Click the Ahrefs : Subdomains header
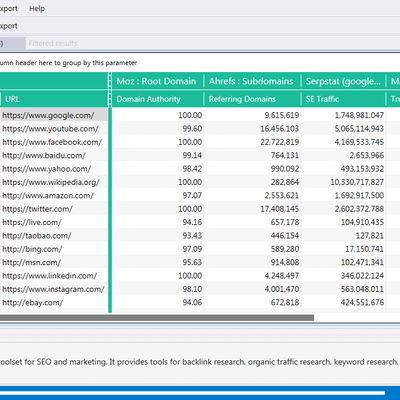 [251, 81]
